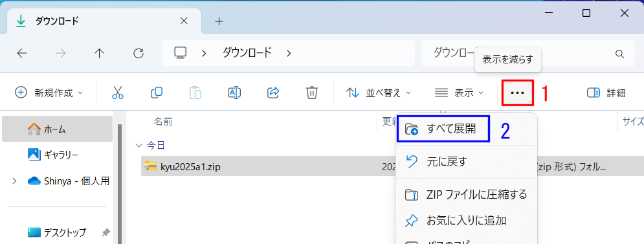Click chevron after ダウンロード in address bar
644x244 pixels.
[289, 53]
